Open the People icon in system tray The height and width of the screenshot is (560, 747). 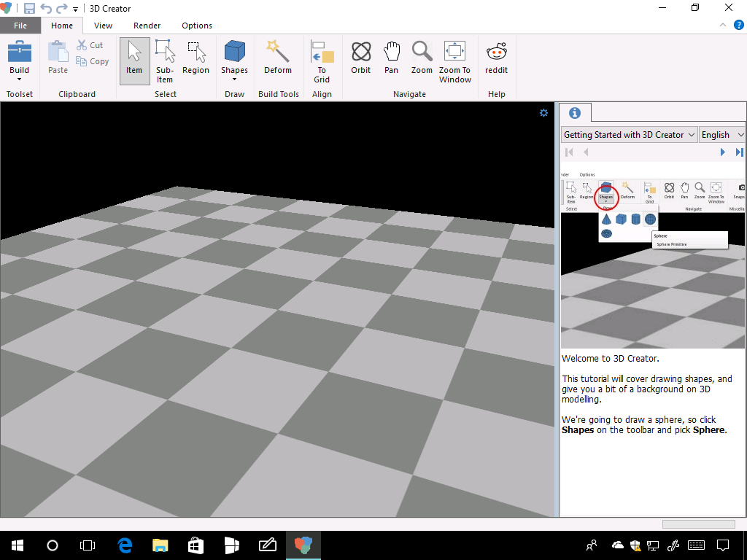(x=592, y=545)
